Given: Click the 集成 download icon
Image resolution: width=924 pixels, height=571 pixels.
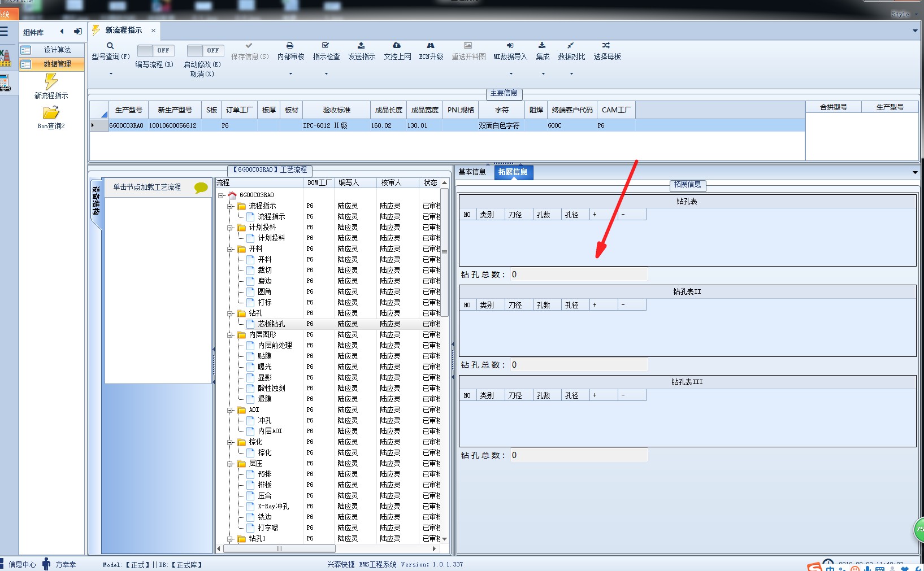Looking at the screenshot, I should pos(542,45).
